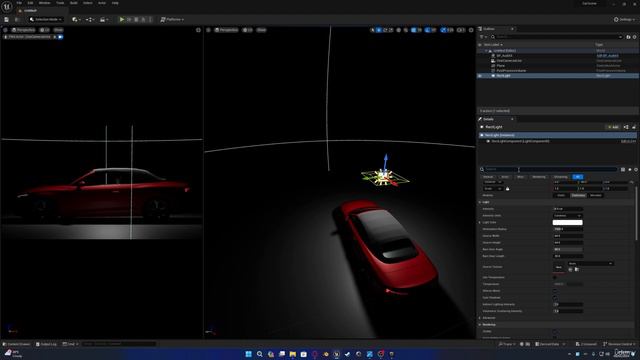Image resolution: width=640 pixels, height=360 pixels.
Task: Open surface snapping options icon
Action: click(406, 30)
